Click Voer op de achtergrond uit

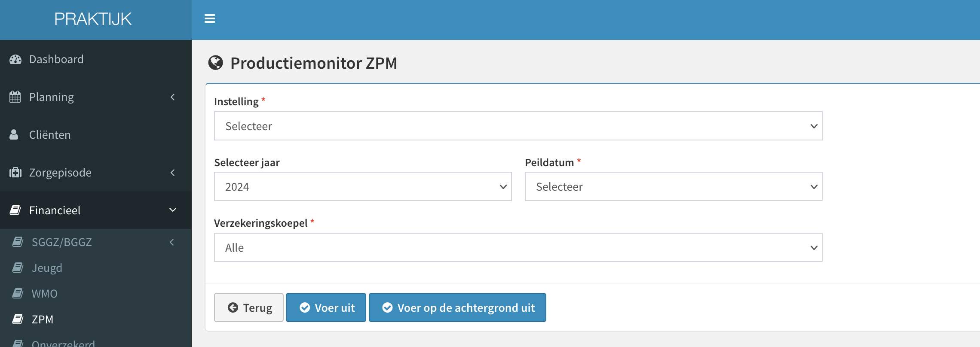click(x=457, y=307)
